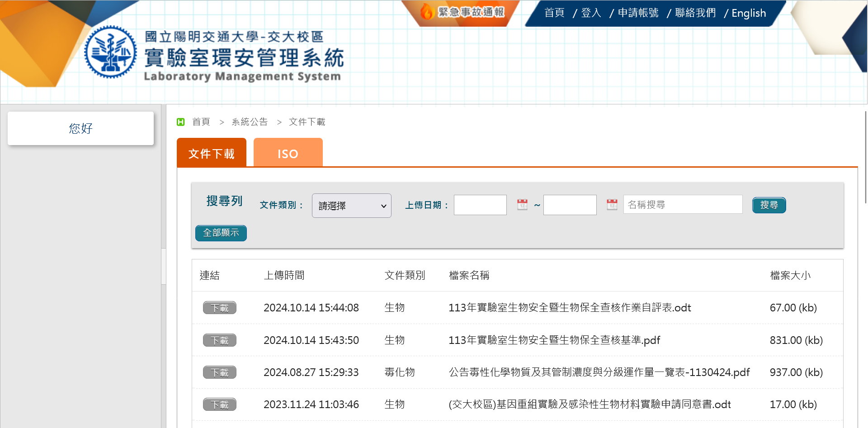Image resolution: width=868 pixels, height=428 pixels.
Task: Click the university emblem logo
Action: tap(110, 52)
